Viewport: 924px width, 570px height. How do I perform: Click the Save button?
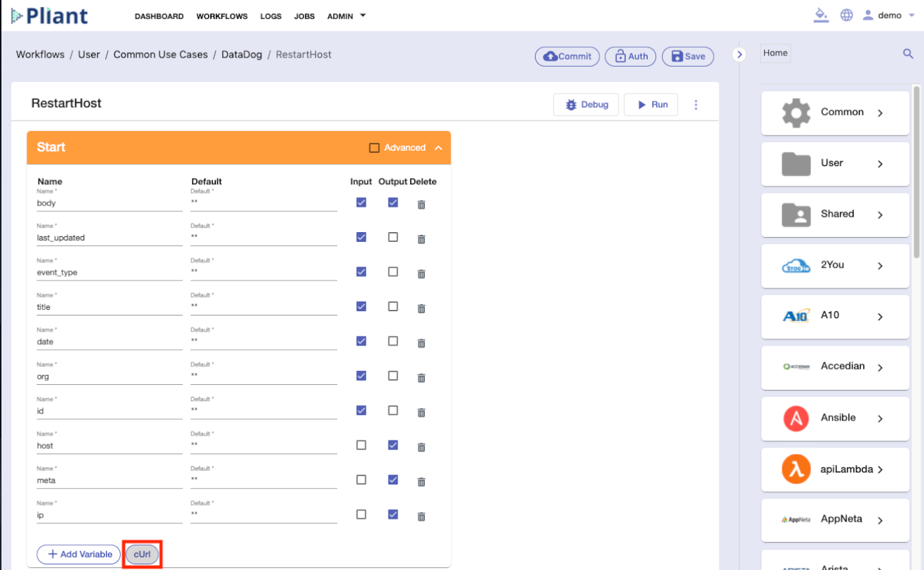[x=688, y=56]
